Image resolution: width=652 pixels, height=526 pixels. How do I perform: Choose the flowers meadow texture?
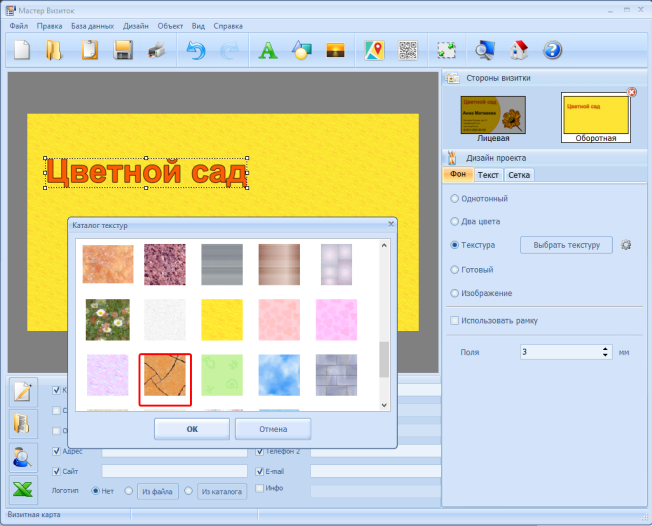pyautogui.click(x=108, y=320)
